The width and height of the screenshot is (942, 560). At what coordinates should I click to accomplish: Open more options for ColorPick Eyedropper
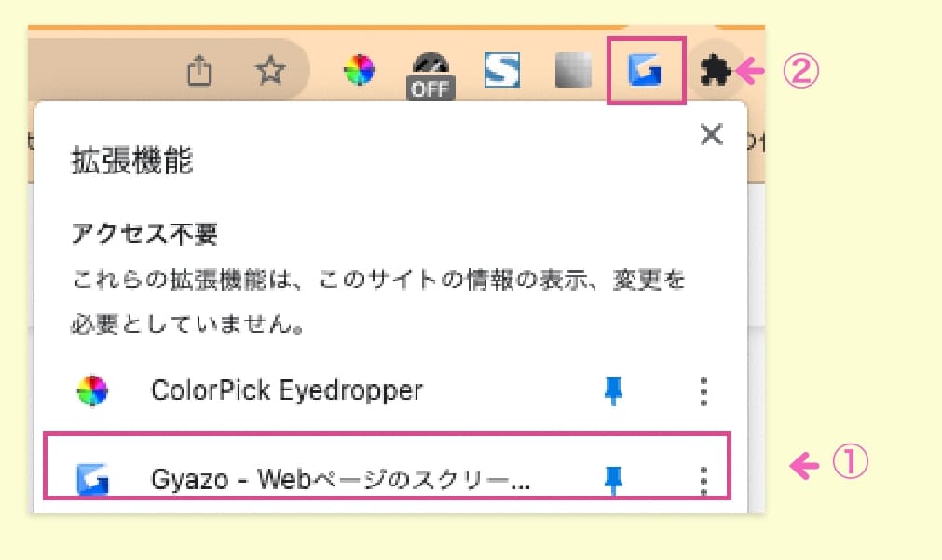(703, 391)
